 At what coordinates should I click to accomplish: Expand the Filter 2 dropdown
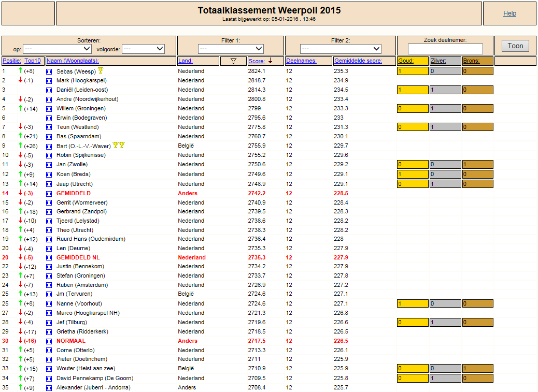[341, 49]
